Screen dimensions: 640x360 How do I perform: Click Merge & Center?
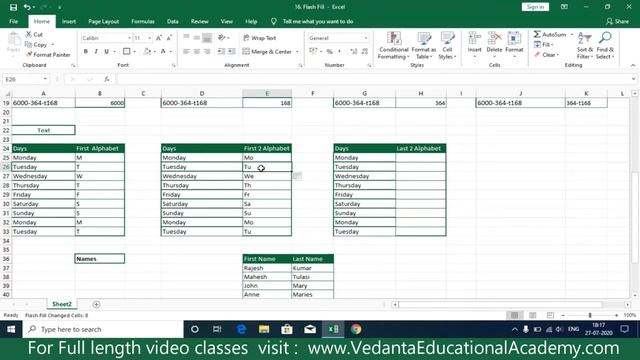pos(267,51)
